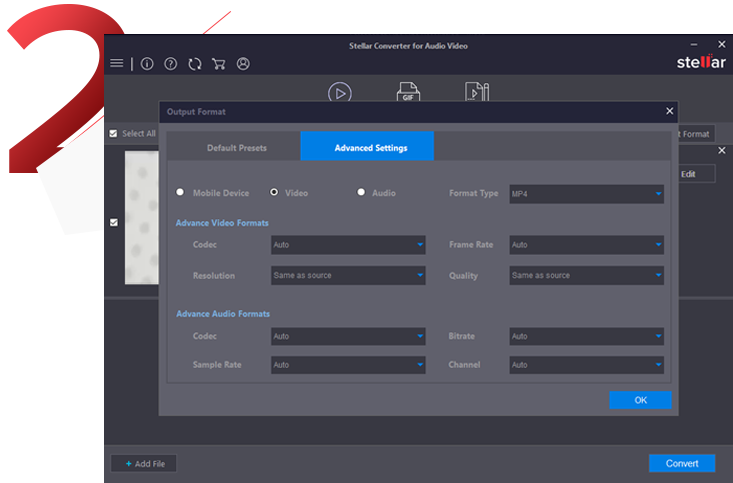Choose the Video radio option
Image resolution: width=733 pixels, height=483 pixels.
(274, 192)
